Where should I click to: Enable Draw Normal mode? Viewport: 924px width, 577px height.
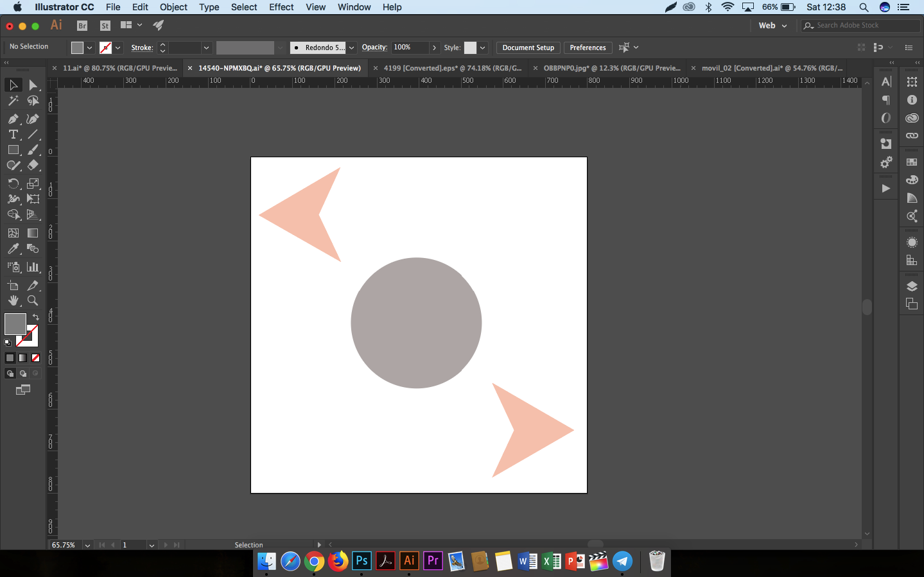click(10, 374)
